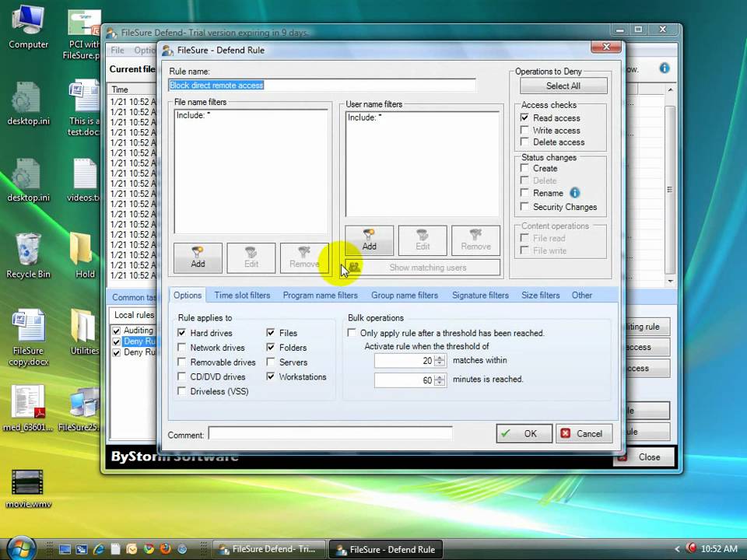The image size is (747, 560).
Task: Select FileSure copy.docx desktop icon
Action: click(x=28, y=338)
